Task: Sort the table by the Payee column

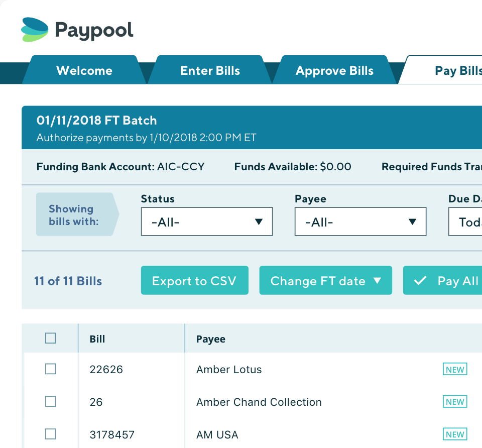Action: click(x=210, y=339)
